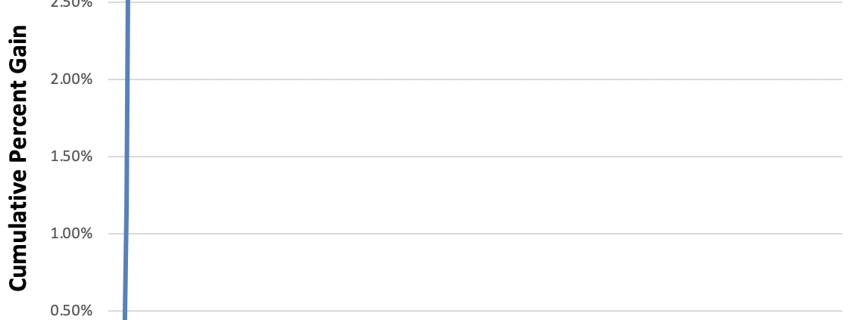Click plot area between 1.50% and 2.00% gridlines
Viewport: 868px width, 320px height.
pyautogui.click(x=485, y=118)
